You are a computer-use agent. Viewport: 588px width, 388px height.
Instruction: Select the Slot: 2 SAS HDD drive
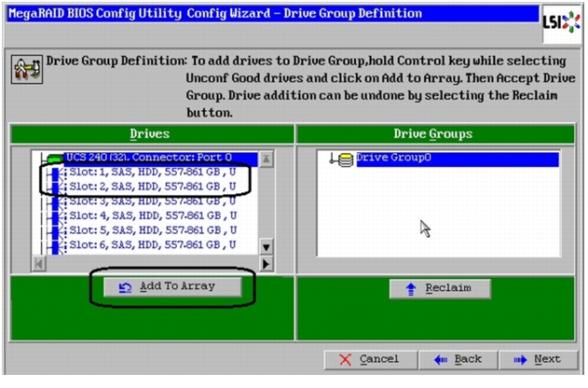click(153, 187)
